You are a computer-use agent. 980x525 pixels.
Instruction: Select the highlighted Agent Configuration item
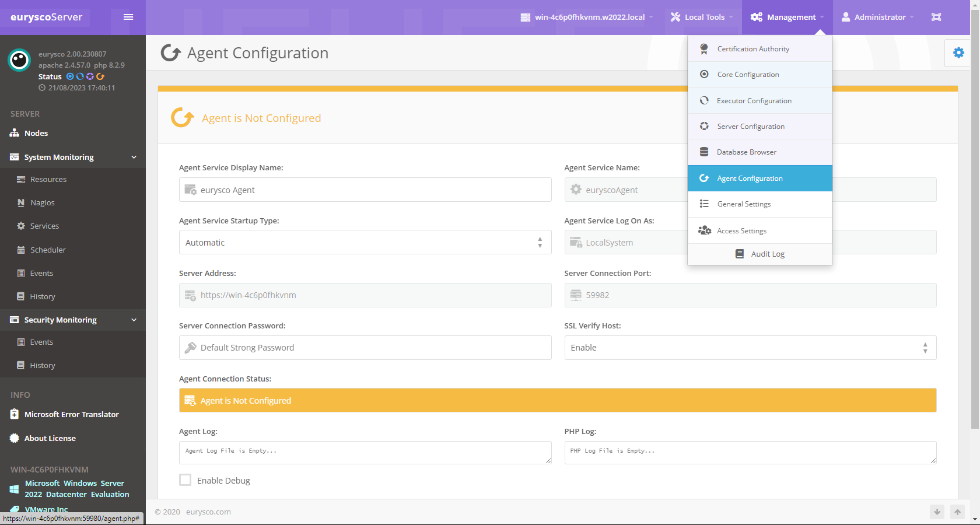coord(760,178)
